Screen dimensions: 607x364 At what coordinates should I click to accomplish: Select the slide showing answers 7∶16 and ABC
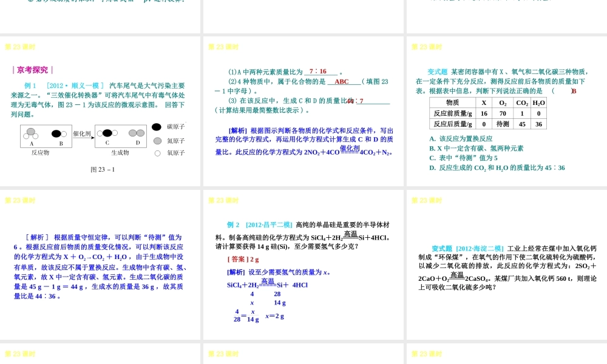(303, 112)
